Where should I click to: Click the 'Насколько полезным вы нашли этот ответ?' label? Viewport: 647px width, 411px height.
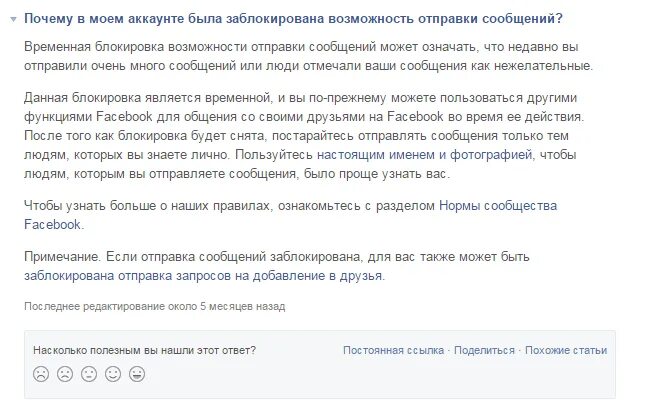pos(144,350)
